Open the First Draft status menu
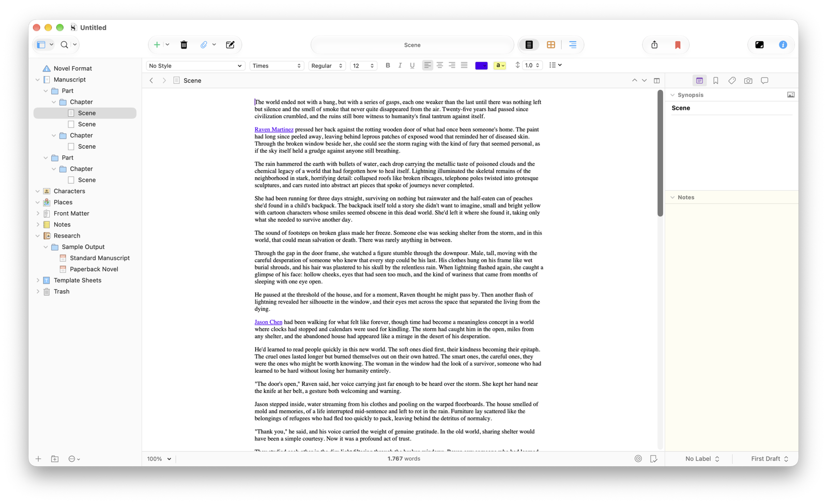This screenshot has height=504, width=827. 770,459
